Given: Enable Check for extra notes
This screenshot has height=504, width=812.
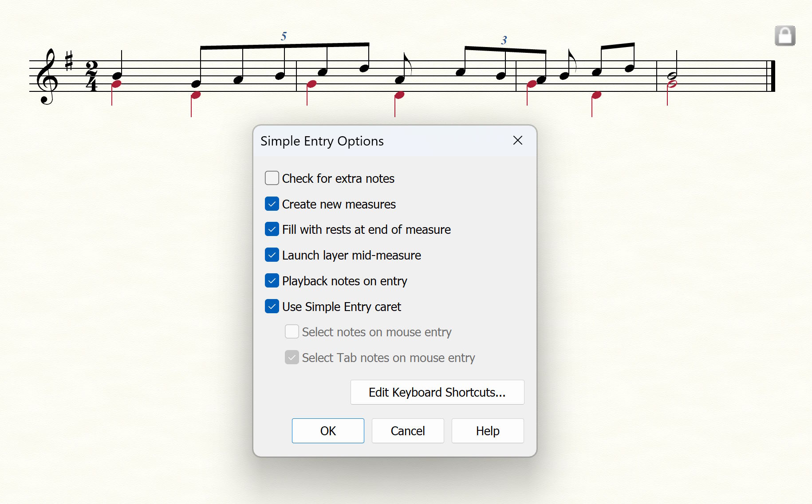Looking at the screenshot, I should point(272,178).
